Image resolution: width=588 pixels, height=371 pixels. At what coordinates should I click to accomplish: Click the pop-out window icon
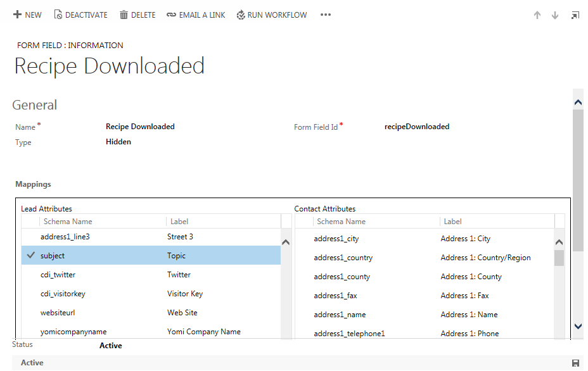[x=575, y=15]
